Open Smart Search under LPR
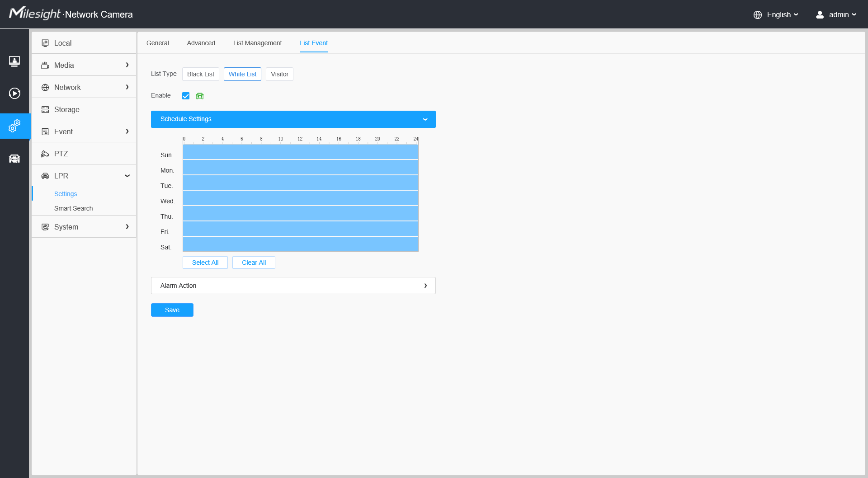The image size is (868, 478). [x=73, y=208]
